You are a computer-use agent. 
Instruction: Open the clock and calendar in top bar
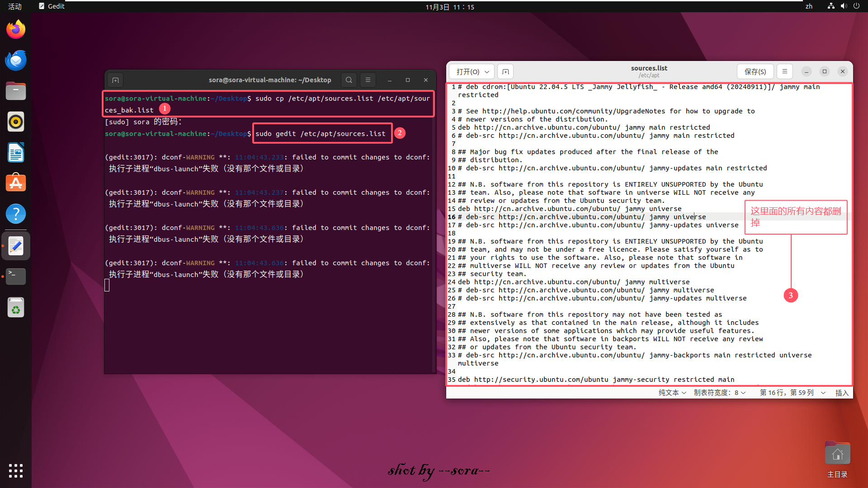pos(450,7)
